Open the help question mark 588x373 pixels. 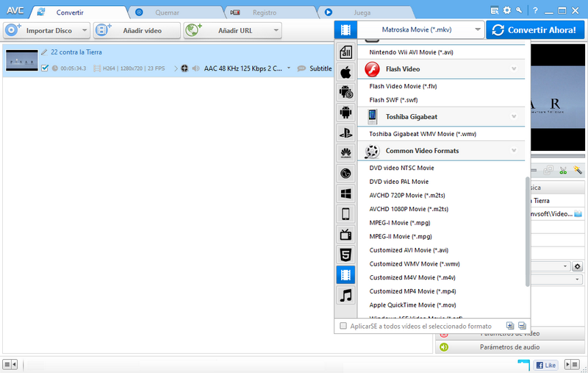536,10
